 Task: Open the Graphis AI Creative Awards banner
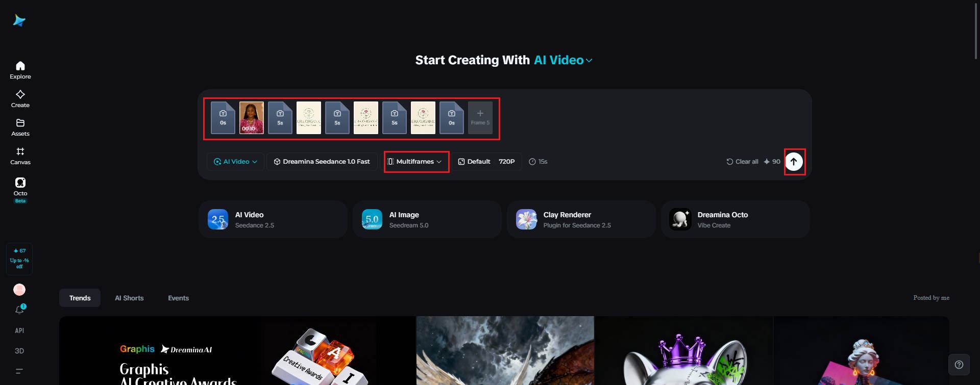pyautogui.click(x=237, y=351)
